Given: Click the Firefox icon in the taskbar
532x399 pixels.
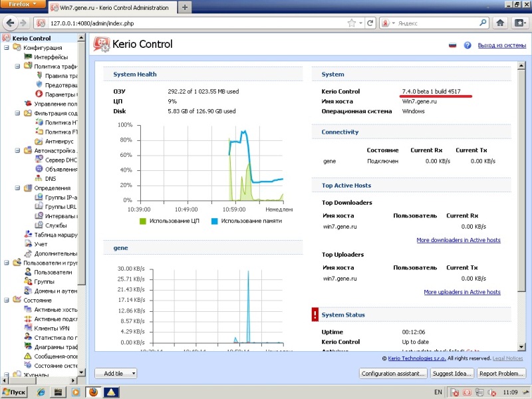Looking at the screenshot, I should [x=93, y=392].
